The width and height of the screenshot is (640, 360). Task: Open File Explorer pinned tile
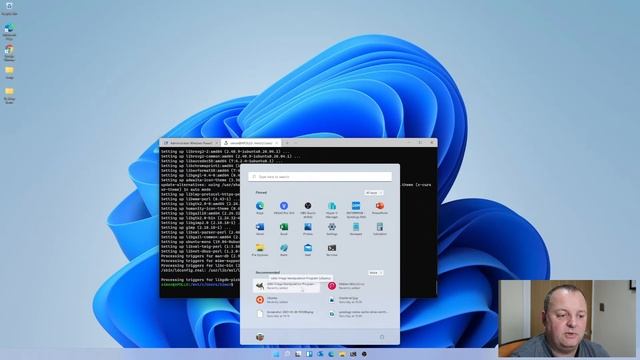click(x=260, y=249)
